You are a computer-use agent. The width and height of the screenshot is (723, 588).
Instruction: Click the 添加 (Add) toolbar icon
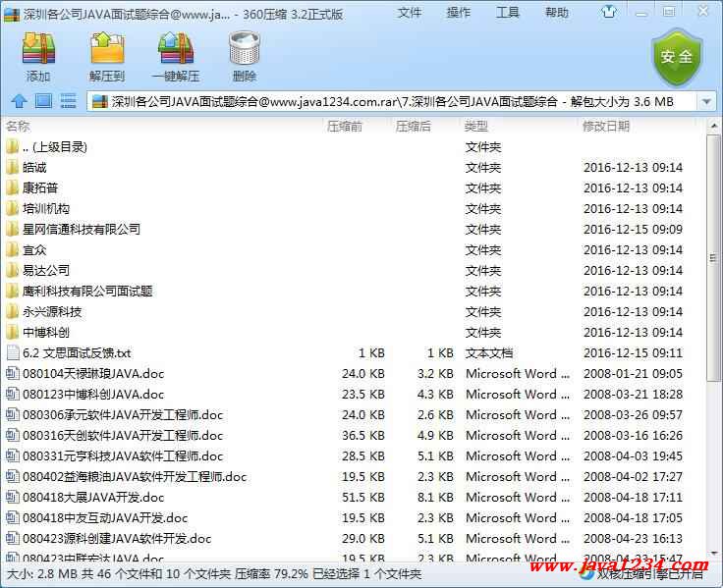38,48
